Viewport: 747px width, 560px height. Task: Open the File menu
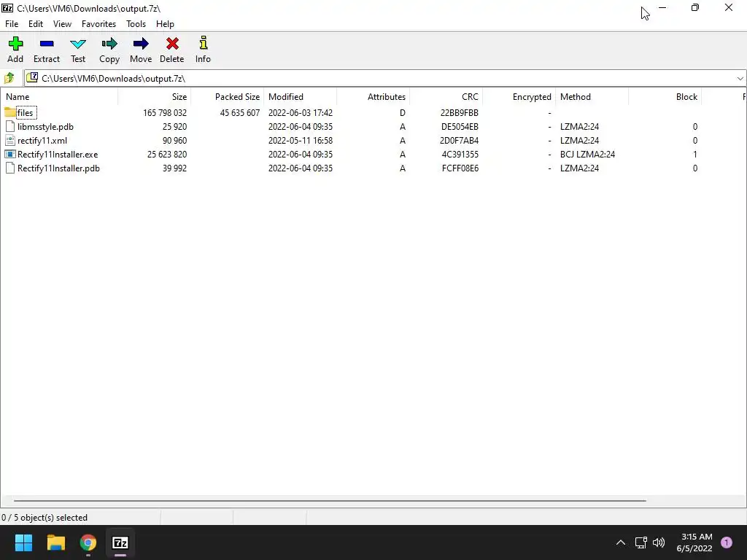(x=12, y=24)
